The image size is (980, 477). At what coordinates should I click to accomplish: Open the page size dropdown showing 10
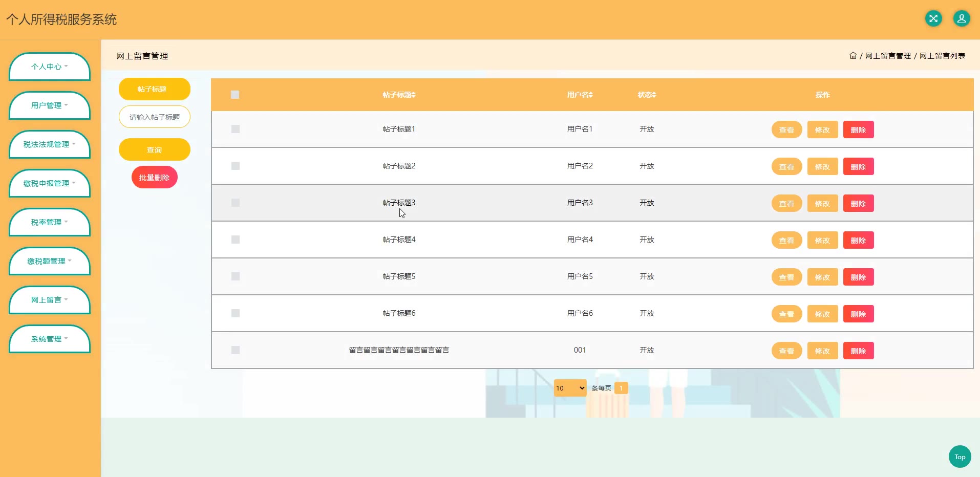pos(570,388)
